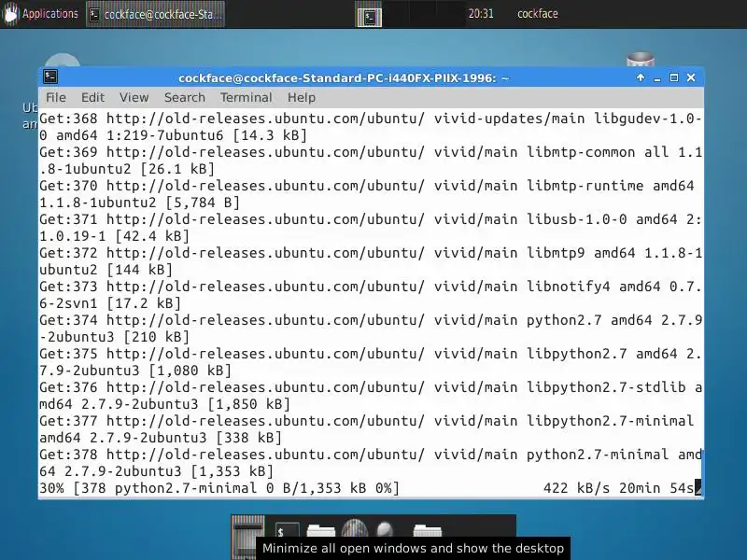Open the Help menu
This screenshot has height=560, width=747.
(x=301, y=98)
